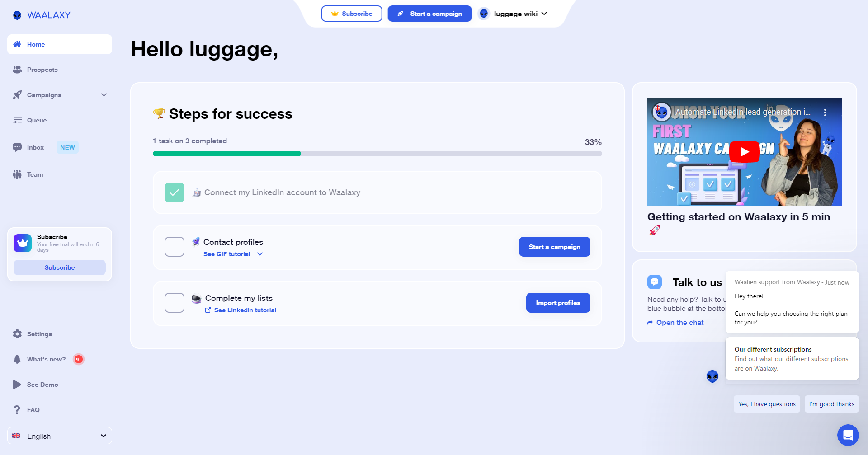868x455 pixels.
Task: Click the Open the chat link
Action: [x=675, y=323]
